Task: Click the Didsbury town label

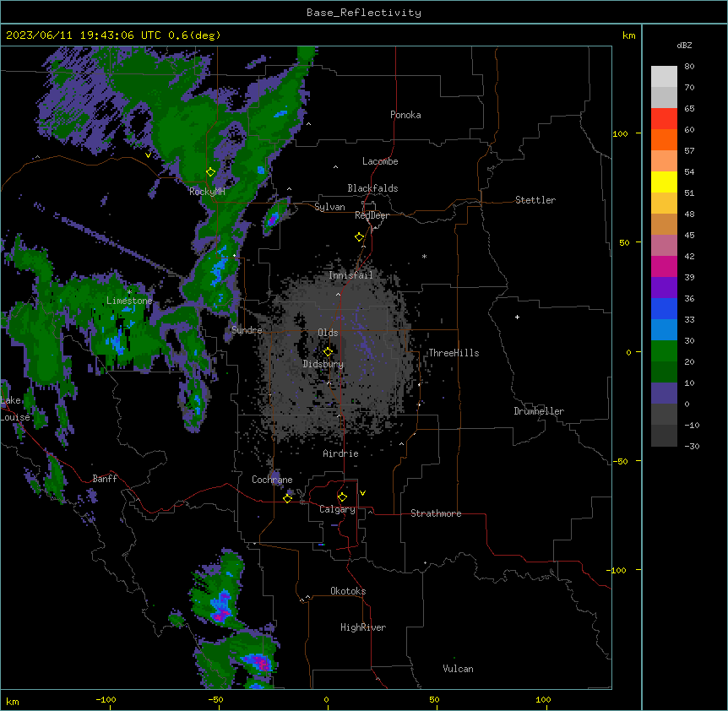Action: 323,364
